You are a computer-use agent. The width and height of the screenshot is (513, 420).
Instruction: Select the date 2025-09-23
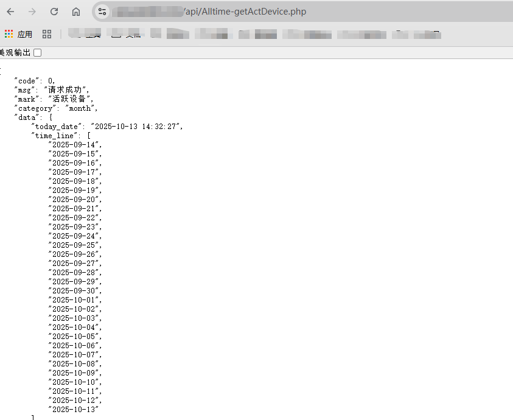point(73,227)
